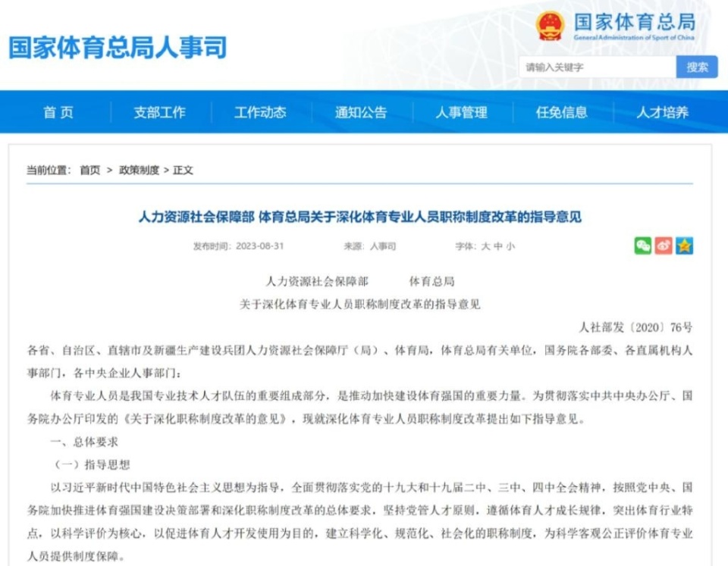The height and width of the screenshot is (566, 728).
Task: Click 首页 in the breadcrumb trail
Action: click(89, 170)
